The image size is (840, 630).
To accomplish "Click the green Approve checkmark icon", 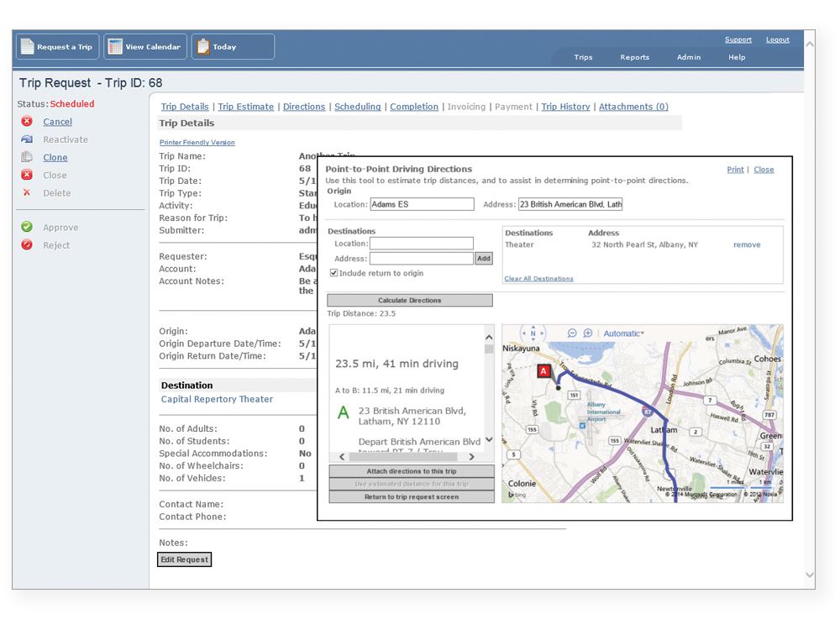I will coord(27,227).
